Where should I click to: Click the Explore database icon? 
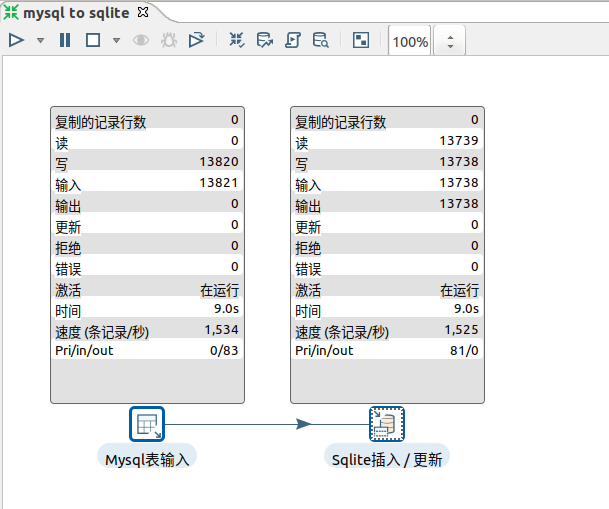pos(321,41)
